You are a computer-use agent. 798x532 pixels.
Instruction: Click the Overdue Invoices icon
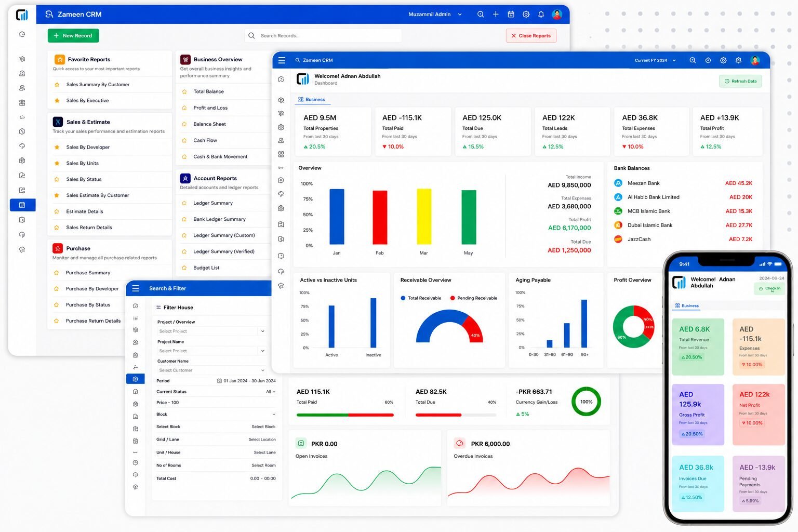click(459, 443)
